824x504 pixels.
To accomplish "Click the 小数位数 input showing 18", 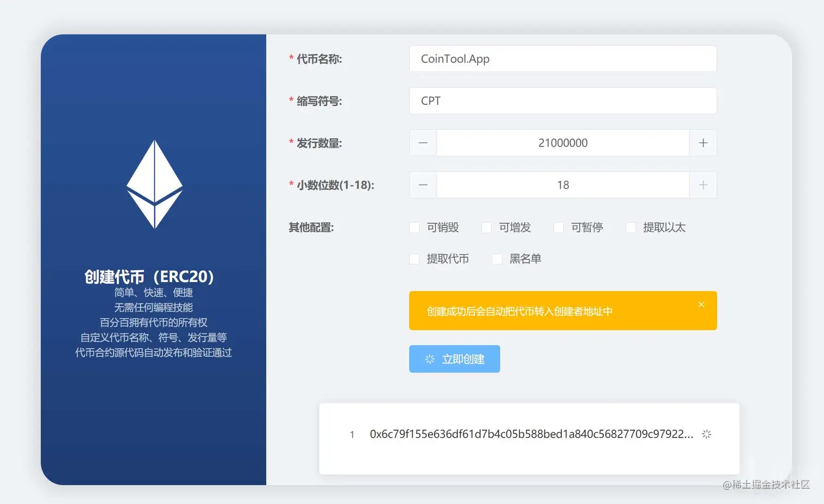I will click(x=563, y=185).
